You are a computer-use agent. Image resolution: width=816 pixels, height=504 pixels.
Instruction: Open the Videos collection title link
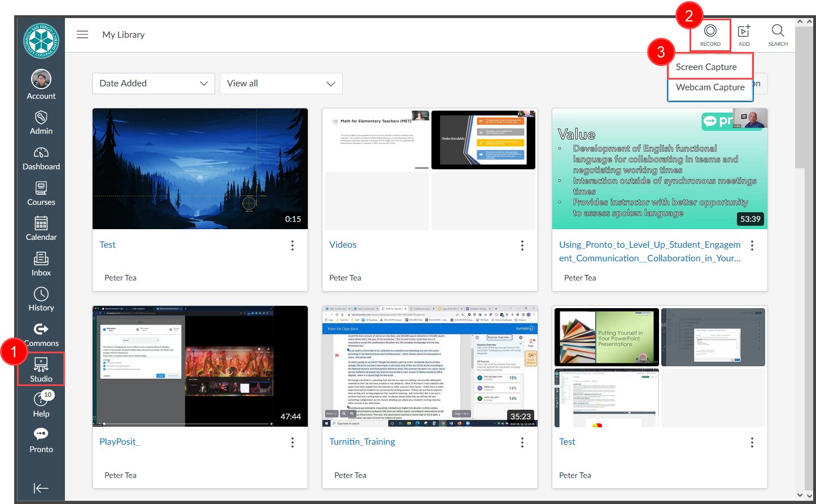click(x=343, y=245)
